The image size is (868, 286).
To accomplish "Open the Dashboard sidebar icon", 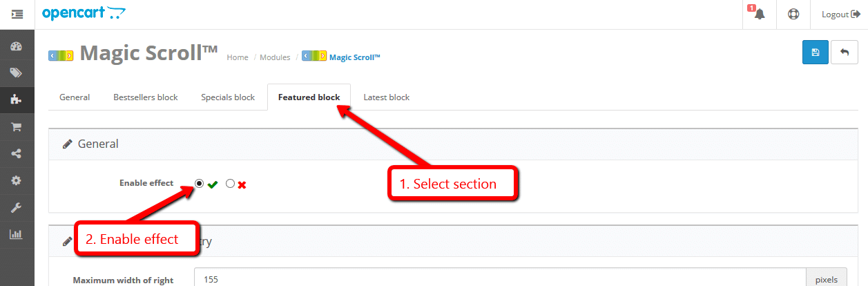I will [17, 47].
